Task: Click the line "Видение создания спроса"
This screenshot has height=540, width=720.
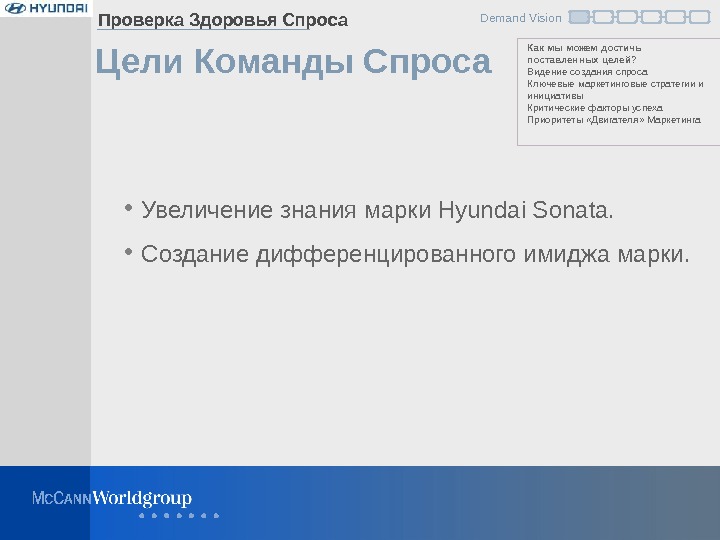Action: point(587,72)
